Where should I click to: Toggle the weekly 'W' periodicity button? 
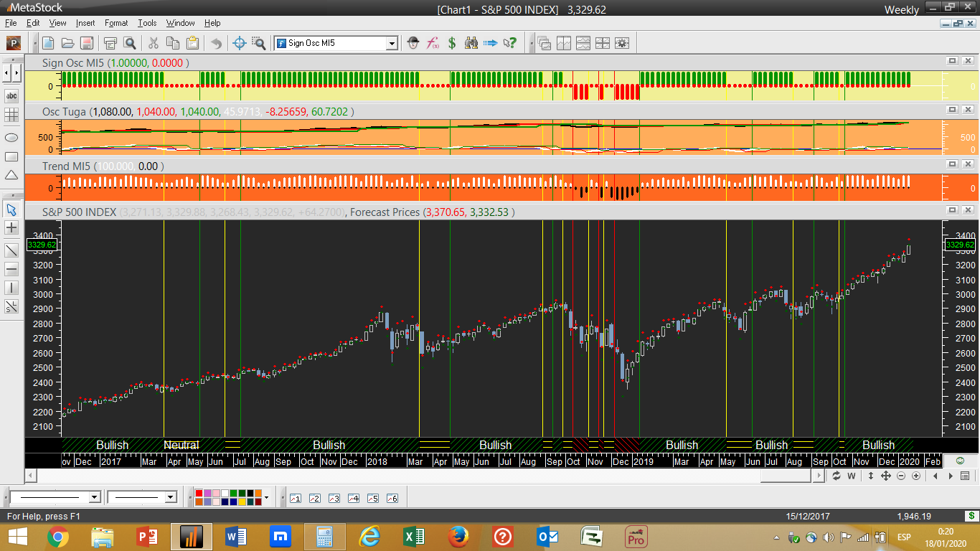point(852,476)
